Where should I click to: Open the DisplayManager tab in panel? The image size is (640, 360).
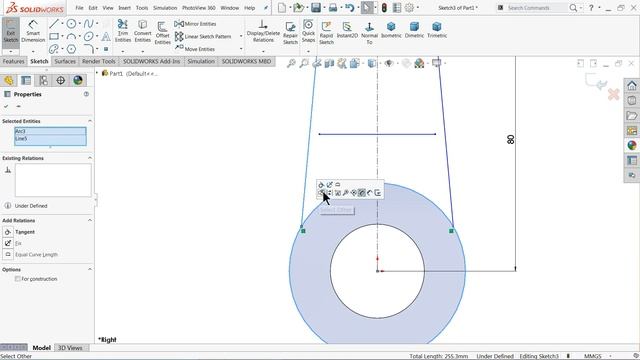78,80
